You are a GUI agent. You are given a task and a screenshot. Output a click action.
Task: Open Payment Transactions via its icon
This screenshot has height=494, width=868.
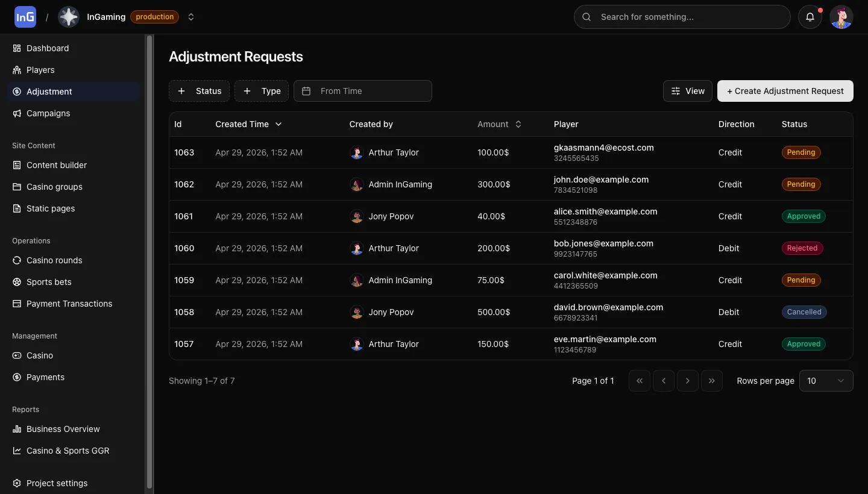[x=17, y=304]
